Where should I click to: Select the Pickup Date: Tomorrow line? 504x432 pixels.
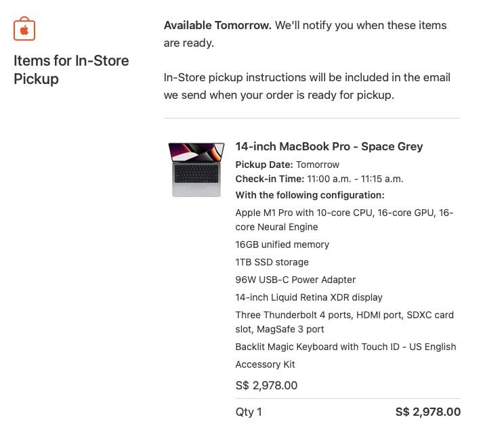pos(287,165)
